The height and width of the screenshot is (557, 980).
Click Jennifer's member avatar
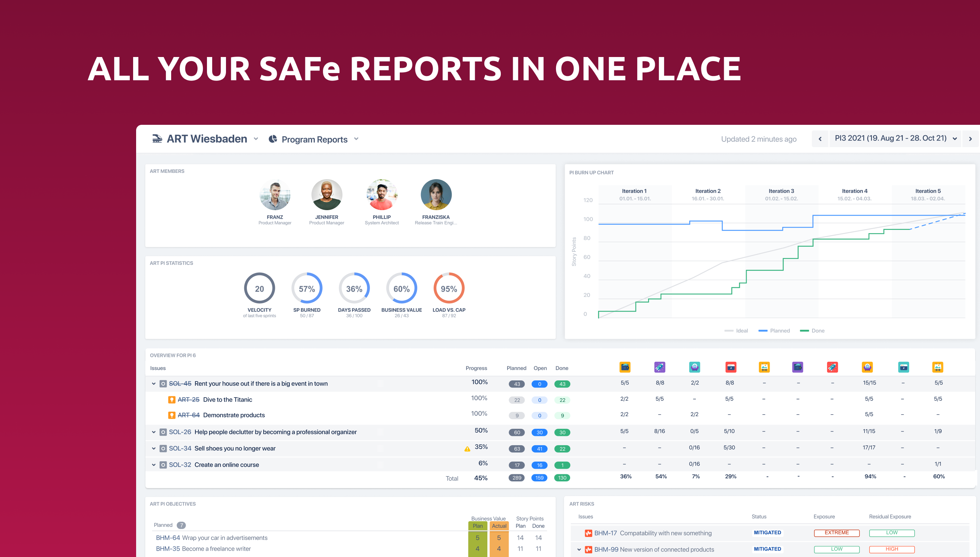(327, 195)
